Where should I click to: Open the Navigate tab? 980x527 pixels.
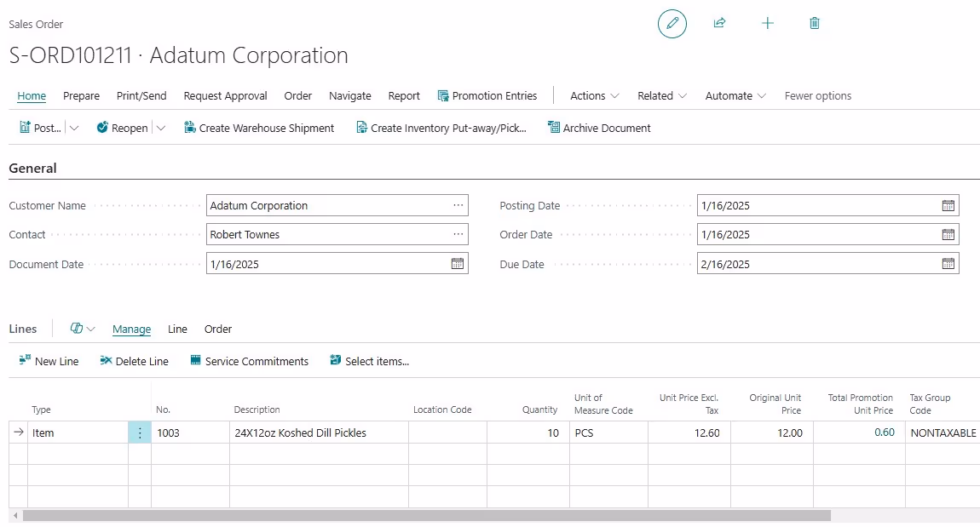pyautogui.click(x=350, y=95)
